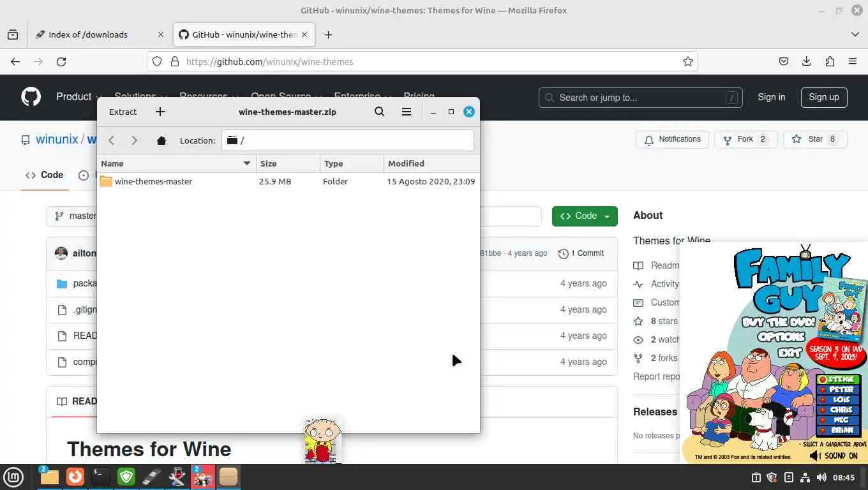
Task: Open the winunix owner link
Action: pos(57,139)
